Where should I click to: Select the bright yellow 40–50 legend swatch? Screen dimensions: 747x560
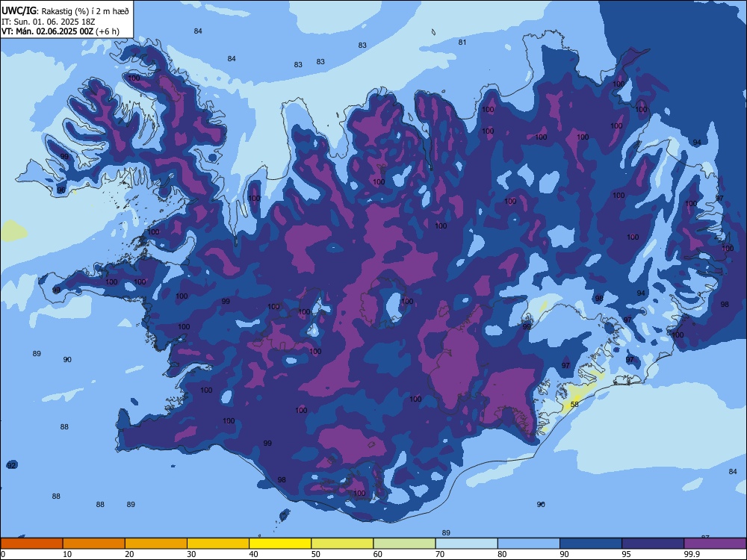280,544
